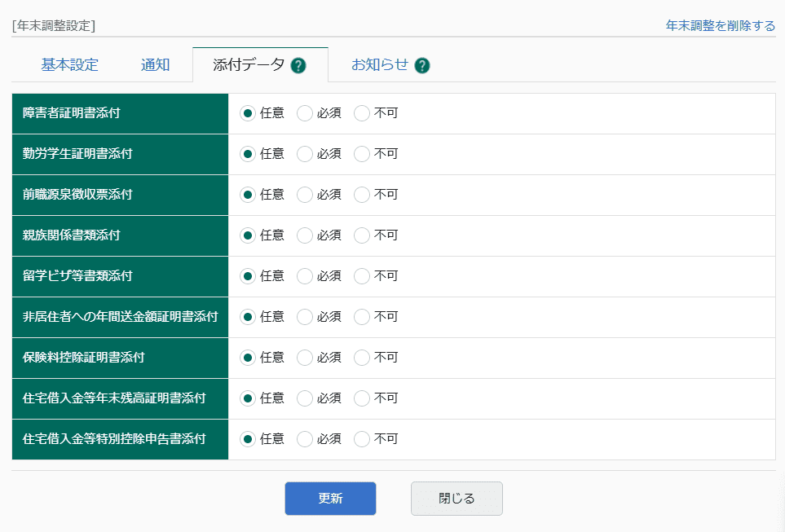Click the 勤労学生証明書添付 row label
The image size is (785, 532).
tap(77, 154)
